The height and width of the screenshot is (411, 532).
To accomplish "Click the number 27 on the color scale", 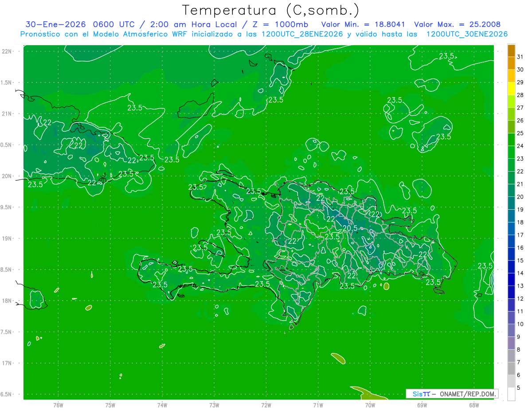I will click(x=520, y=108).
